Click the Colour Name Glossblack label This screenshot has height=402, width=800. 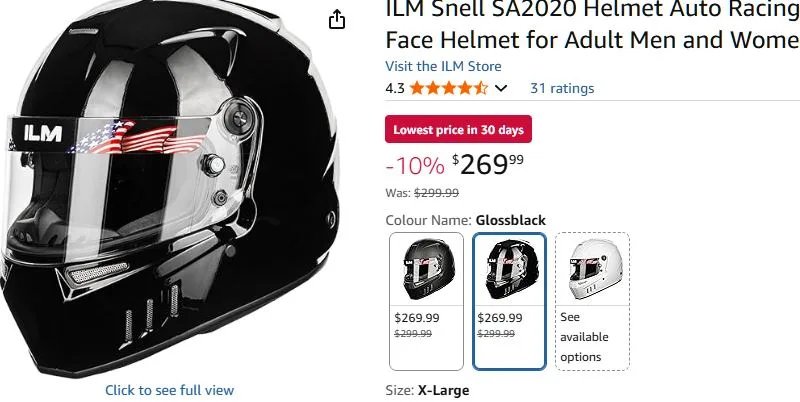point(465,220)
